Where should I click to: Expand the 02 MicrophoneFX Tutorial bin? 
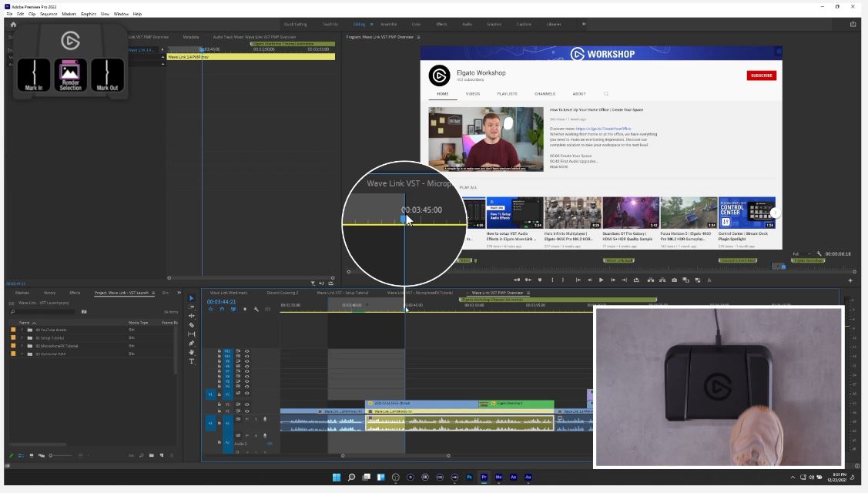pyautogui.click(x=22, y=346)
